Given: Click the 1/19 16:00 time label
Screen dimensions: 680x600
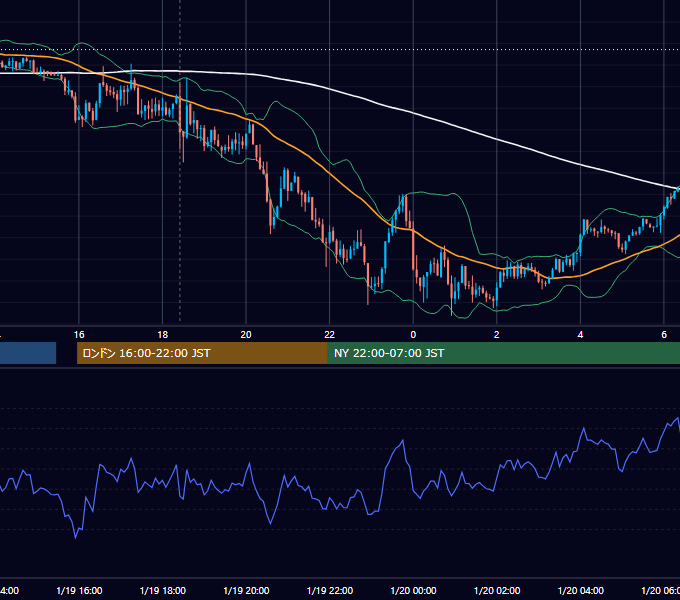Looking at the screenshot, I should coord(79,590).
